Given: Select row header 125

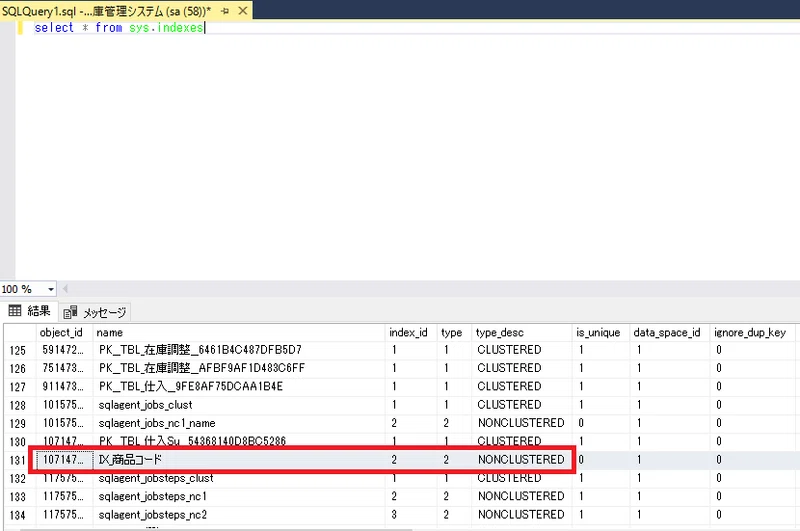Looking at the screenshot, I should click(x=18, y=350).
